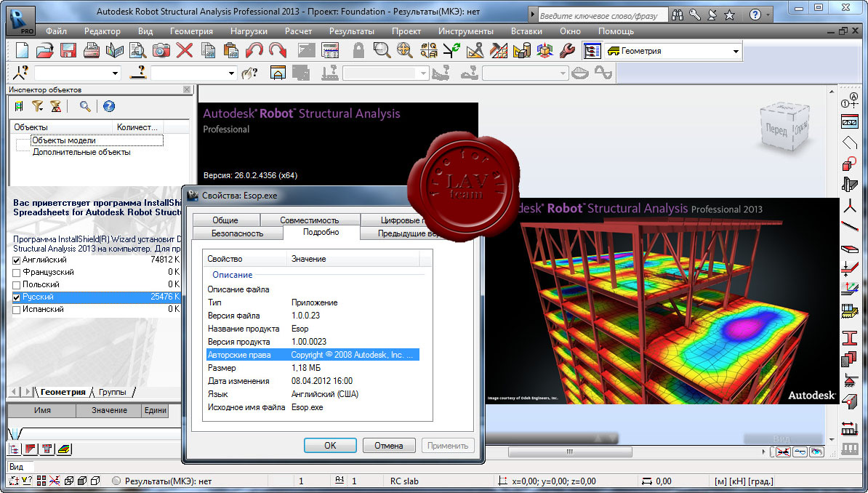This screenshot has height=493, width=868.
Task: Open the Нагрузки menu
Action: [249, 31]
